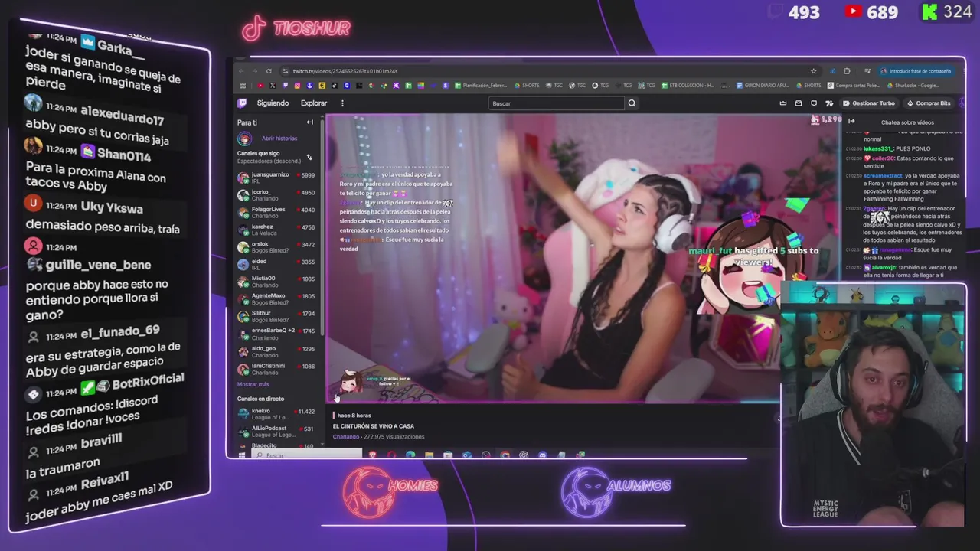Open the X bookmark icon
980x551 pixels.
[x=273, y=86]
